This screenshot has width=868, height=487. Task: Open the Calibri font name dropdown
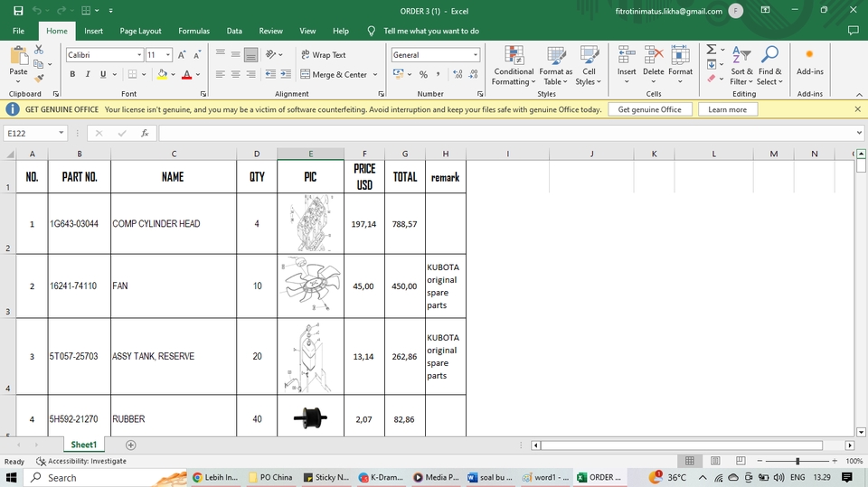139,55
